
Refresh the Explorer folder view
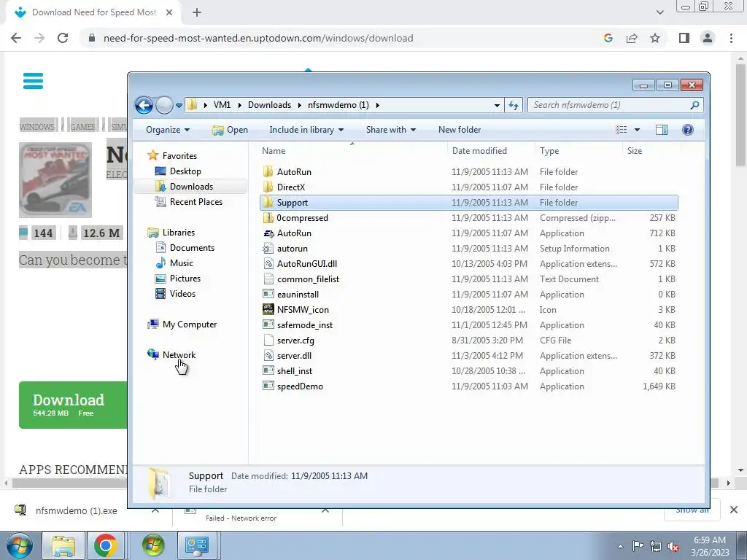(513, 105)
